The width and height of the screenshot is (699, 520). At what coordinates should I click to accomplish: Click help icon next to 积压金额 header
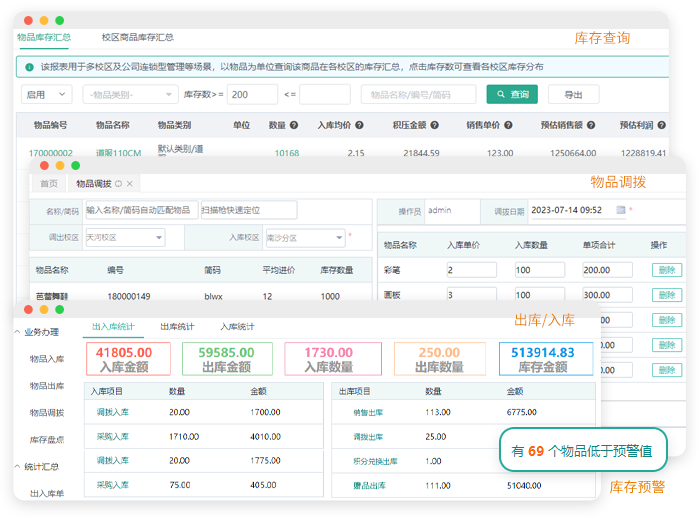(x=435, y=125)
